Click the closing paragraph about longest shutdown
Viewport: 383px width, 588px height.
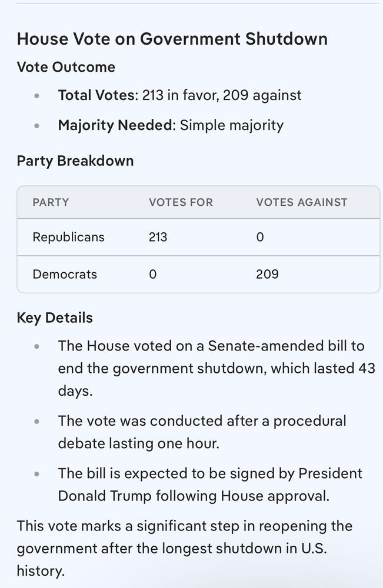184,548
